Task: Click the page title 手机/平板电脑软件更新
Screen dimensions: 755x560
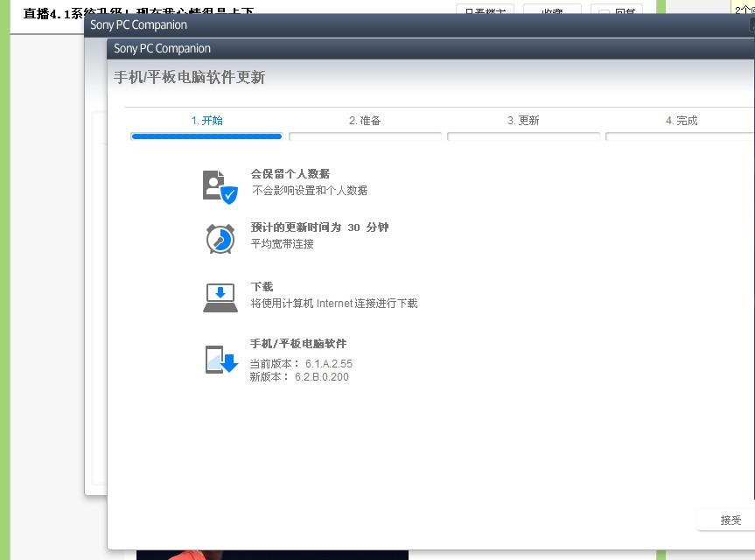Action: point(189,77)
